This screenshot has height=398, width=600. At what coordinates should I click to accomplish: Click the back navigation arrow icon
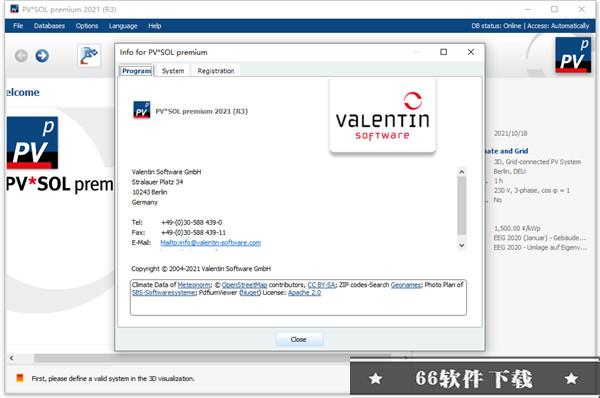[21, 56]
